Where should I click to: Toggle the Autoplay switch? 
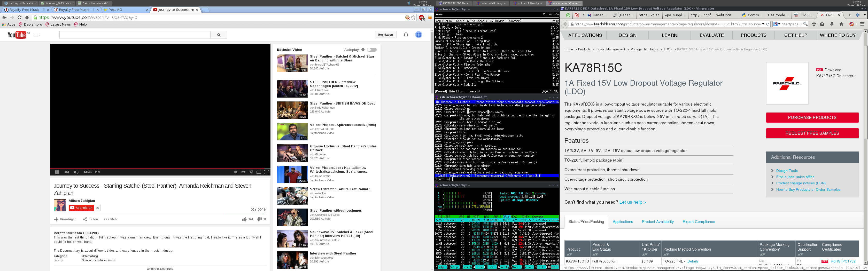tap(372, 50)
